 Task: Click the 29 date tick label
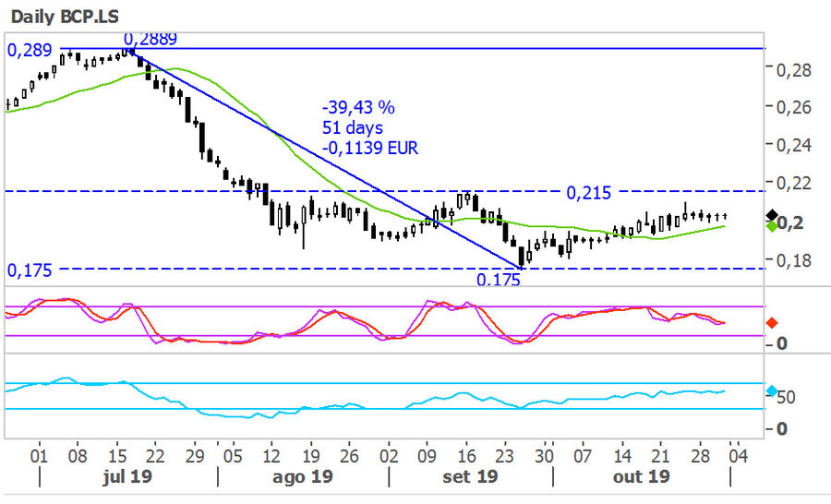pos(195,456)
